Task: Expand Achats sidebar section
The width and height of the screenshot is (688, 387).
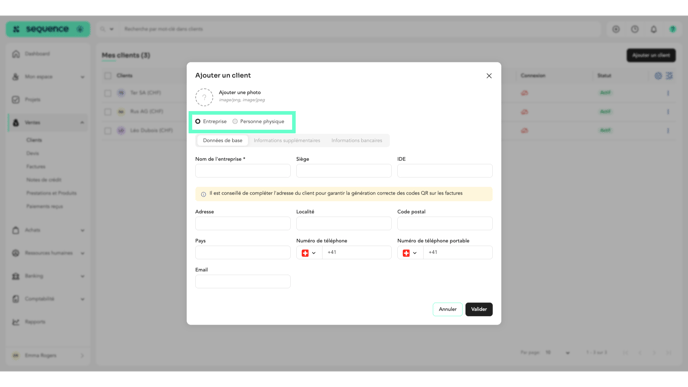Action: click(x=47, y=230)
